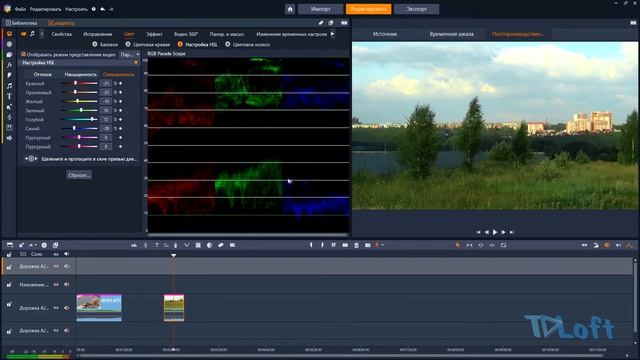This screenshot has width=640, height=360.
Task: Adjust the Зеленый slider
Action: [x=80, y=110]
